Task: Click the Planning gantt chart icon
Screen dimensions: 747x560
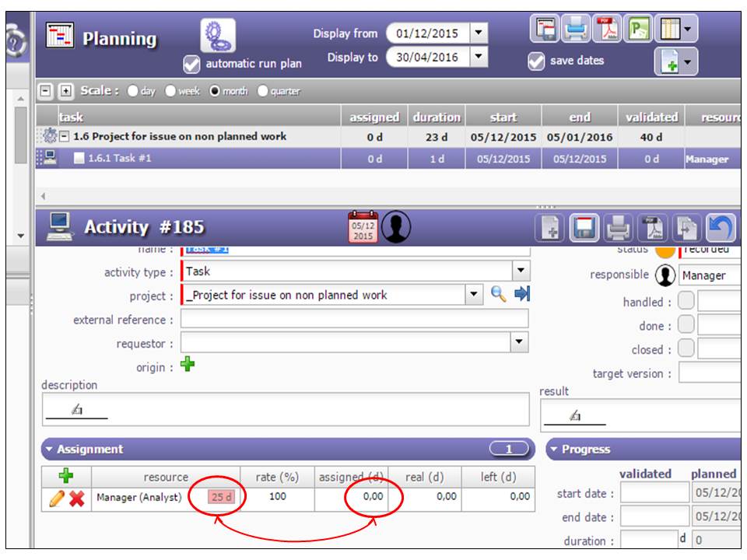Action: [60, 35]
